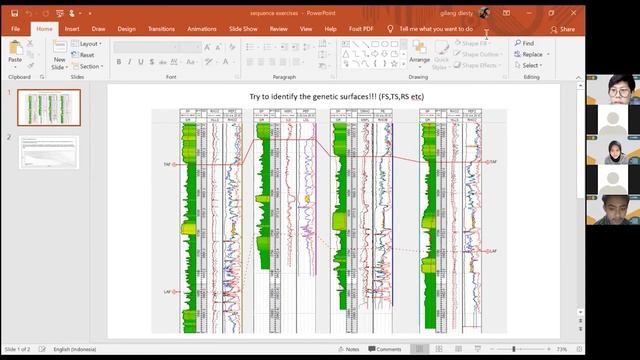
Task: Toggle Justify paragraph alignment
Action: tap(283, 62)
